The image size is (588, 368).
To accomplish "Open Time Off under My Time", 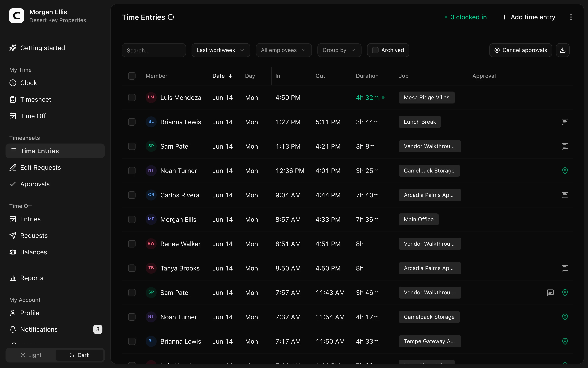I will pos(55,116).
